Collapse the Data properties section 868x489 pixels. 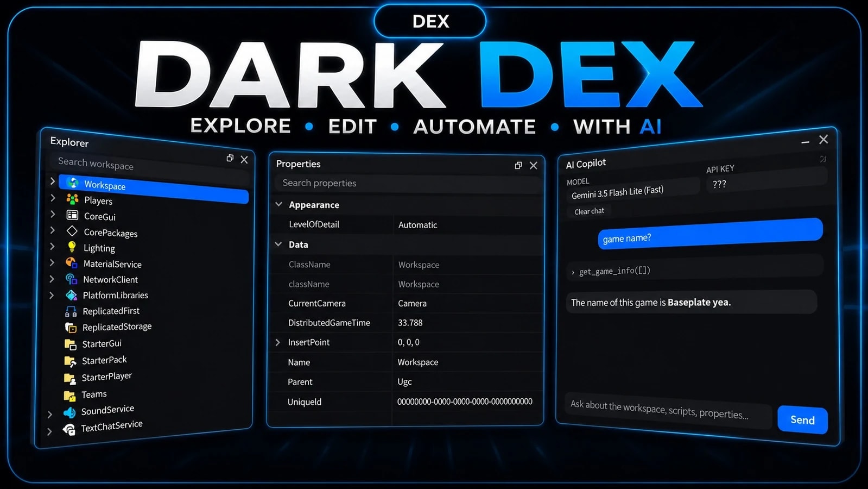tap(278, 244)
